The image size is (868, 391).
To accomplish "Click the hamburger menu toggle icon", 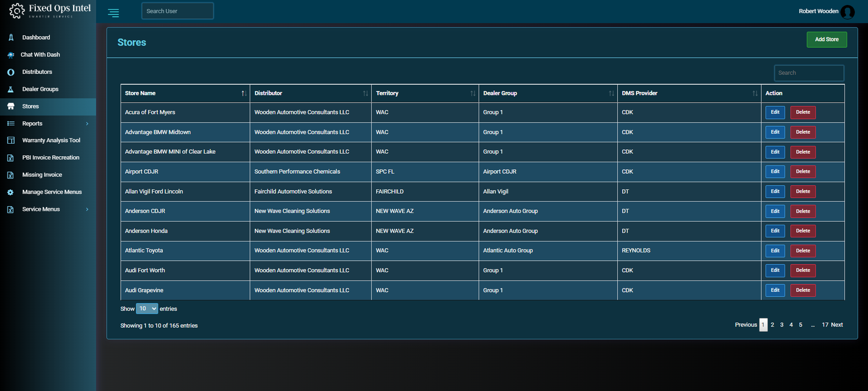I will 113,13.
